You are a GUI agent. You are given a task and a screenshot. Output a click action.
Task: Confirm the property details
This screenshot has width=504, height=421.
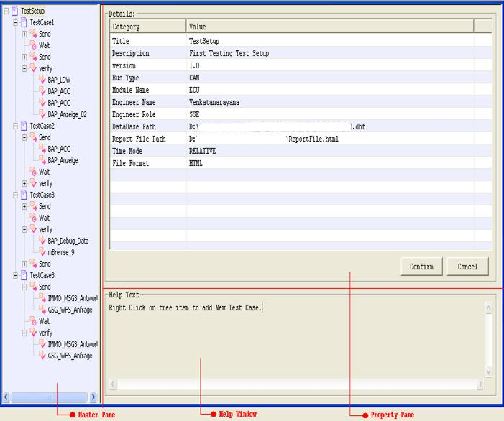tap(422, 267)
